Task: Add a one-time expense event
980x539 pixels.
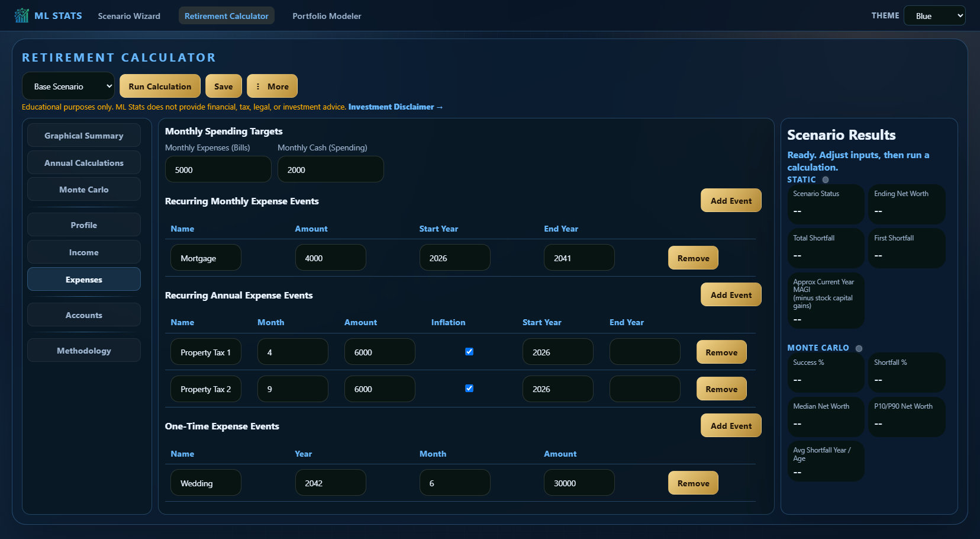Action: [731, 425]
